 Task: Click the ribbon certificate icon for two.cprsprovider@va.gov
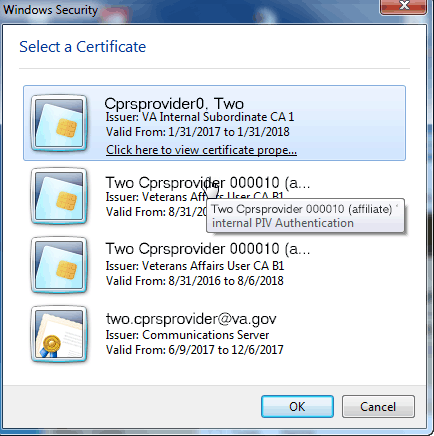pyautogui.click(x=59, y=334)
